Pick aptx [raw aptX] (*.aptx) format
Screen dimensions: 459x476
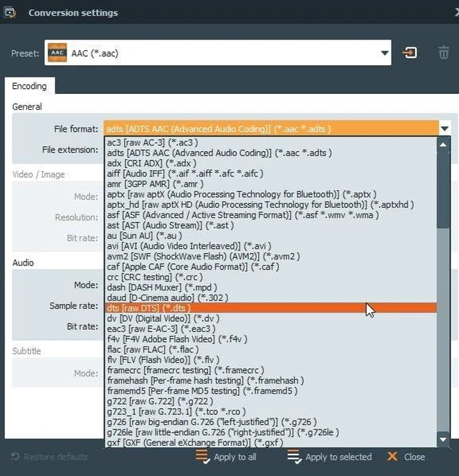pos(270,194)
